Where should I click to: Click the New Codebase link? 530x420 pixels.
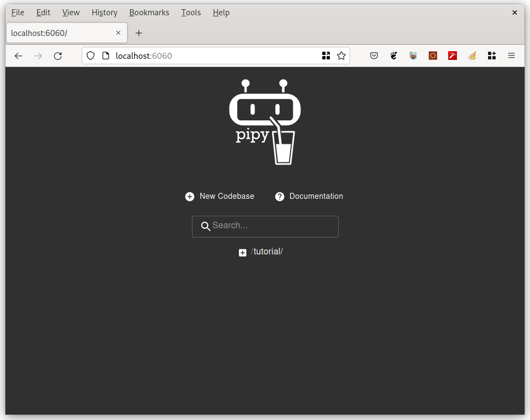[x=226, y=196]
